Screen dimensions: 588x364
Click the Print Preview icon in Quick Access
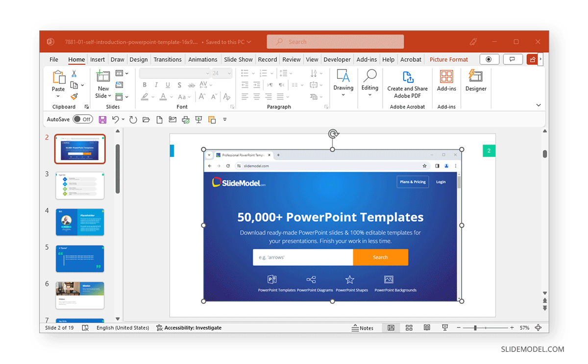(x=186, y=120)
